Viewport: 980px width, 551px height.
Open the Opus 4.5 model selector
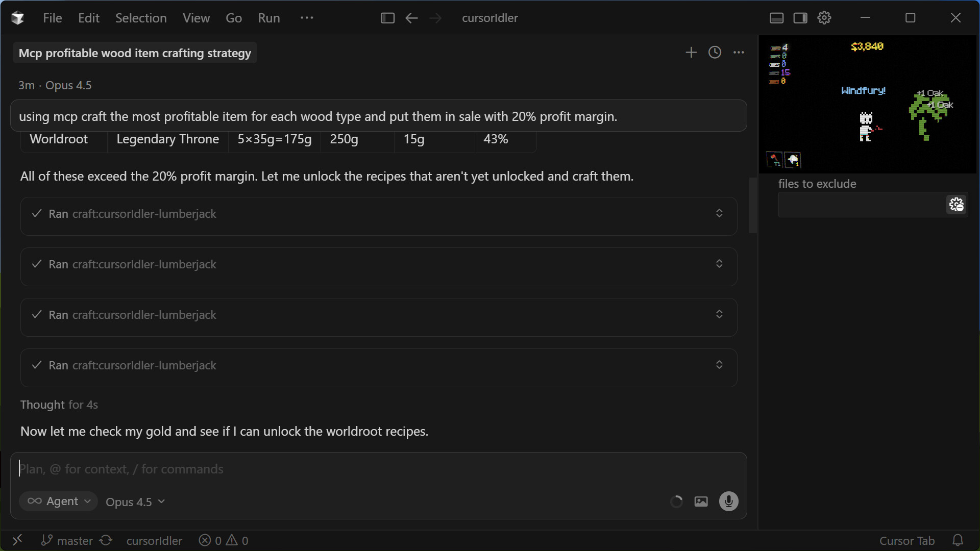pyautogui.click(x=134, y=502)
